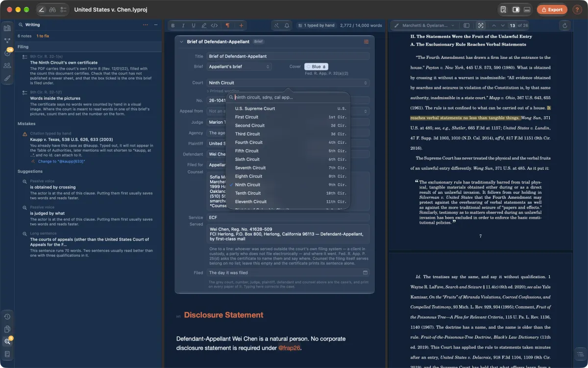Collapse the Brief of Defendant-Appellant card
Viewport: 588px width, 368px height.
click(x=181, y=42)
